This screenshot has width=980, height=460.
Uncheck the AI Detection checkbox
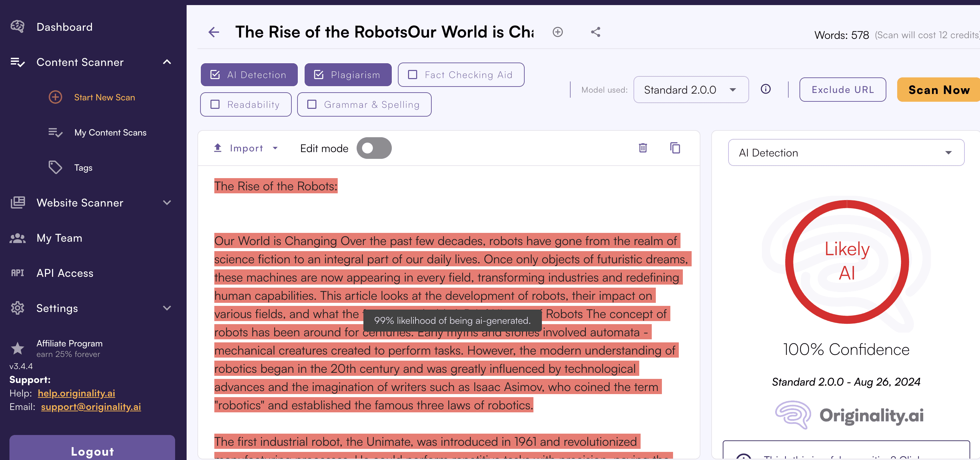pyautogui.click(x=215, y=75)
